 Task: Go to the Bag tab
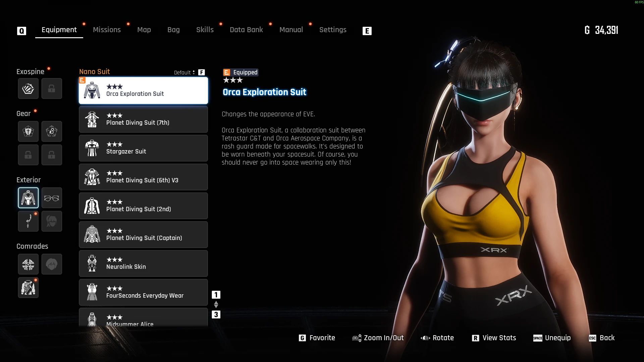point(173,30)
